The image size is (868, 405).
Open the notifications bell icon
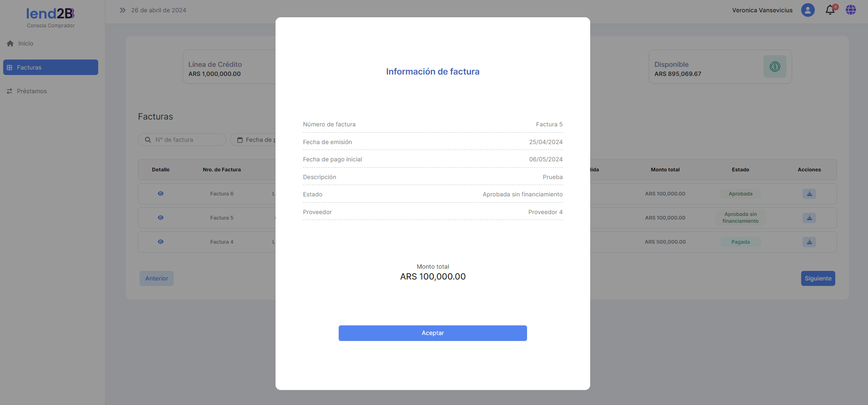pyautogui.click(x=830, y=10)
